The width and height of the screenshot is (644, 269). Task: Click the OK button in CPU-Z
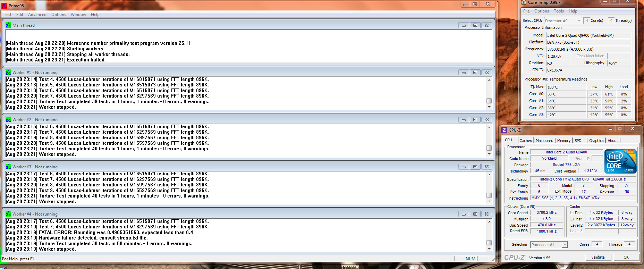tap(626, 257)
